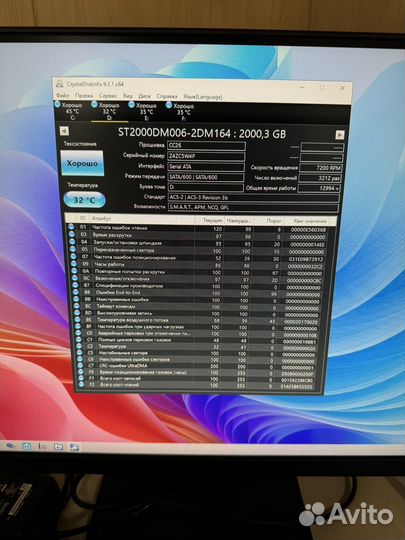Click status orb for 07 Частота ошибок позиционирования

[x=74, y=256]
